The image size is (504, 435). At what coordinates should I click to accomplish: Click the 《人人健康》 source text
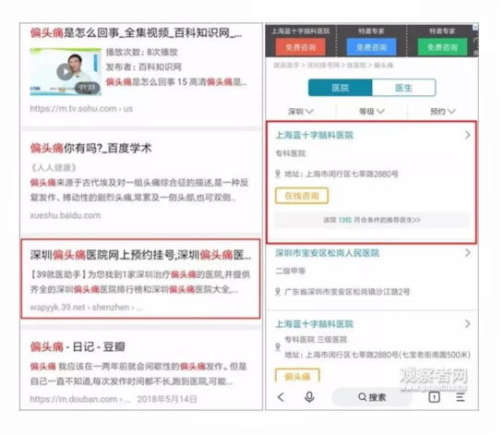click(x=54, y=167)
